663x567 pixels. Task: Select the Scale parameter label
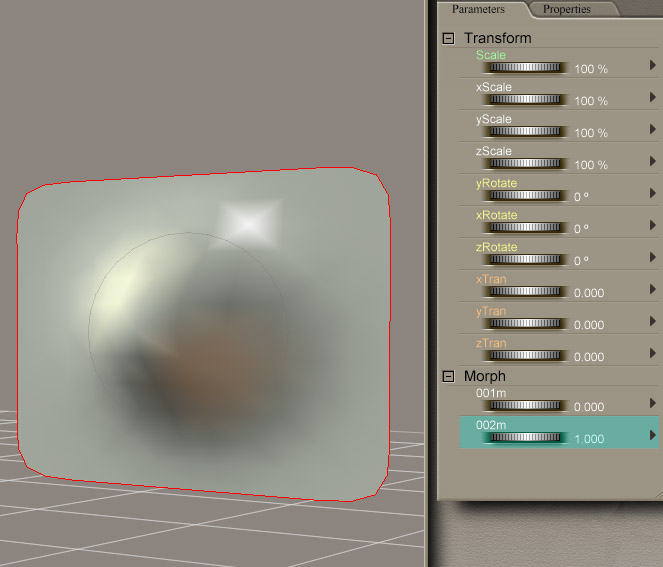point(490,55)
